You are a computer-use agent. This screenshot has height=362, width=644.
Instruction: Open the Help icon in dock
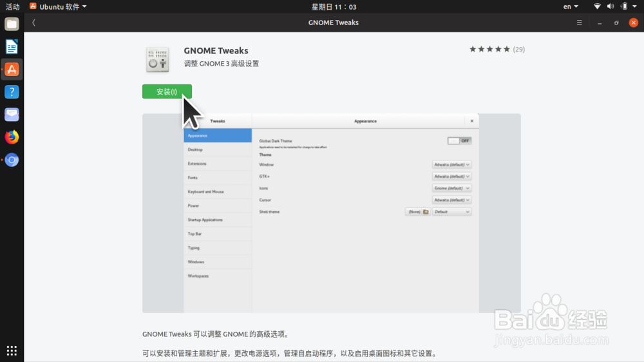click(12, 92)
